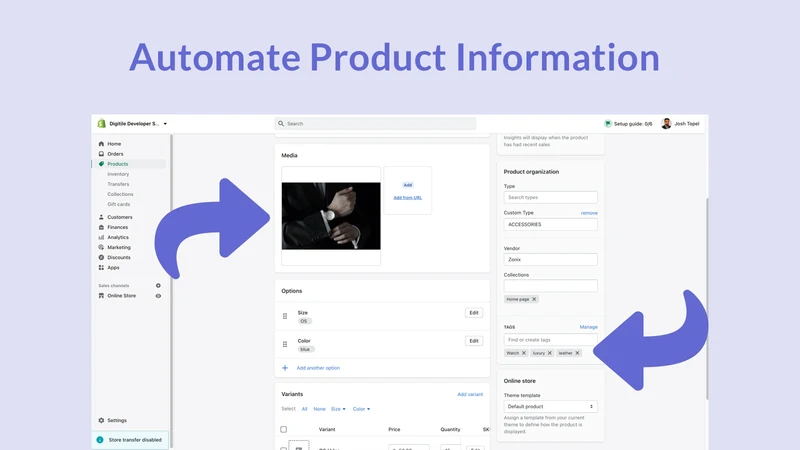This screenshot has width=800, height=450.
Task: Open Josh Topel account avatar
Action: click(x=666, y=123)
